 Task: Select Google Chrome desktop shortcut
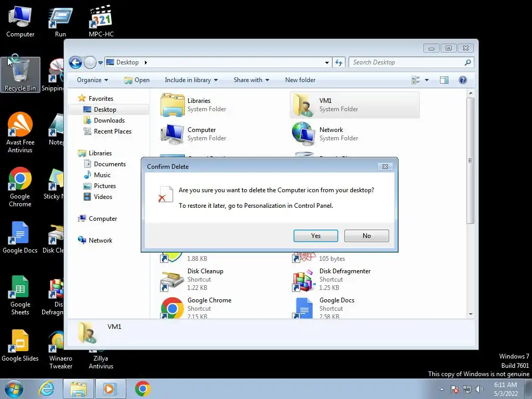tap(20, 187)
